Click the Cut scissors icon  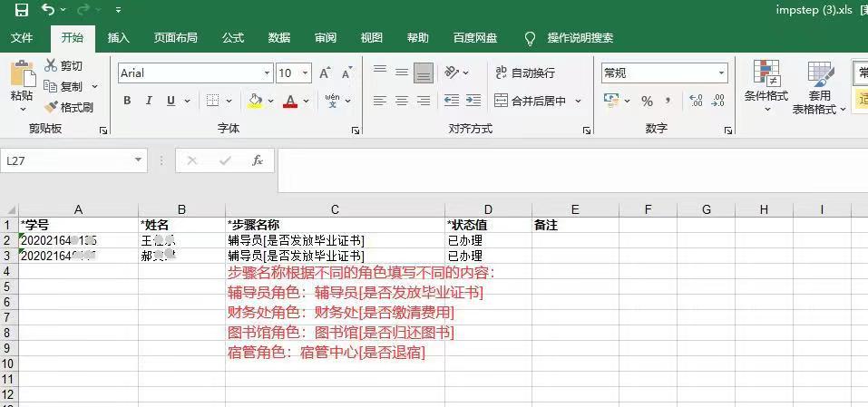(52, 65)
